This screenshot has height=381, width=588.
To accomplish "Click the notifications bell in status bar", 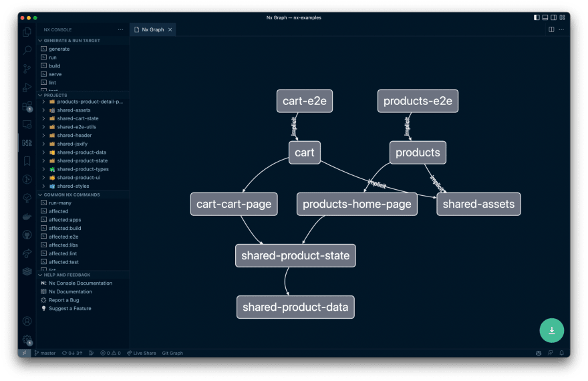I will 561,353.
